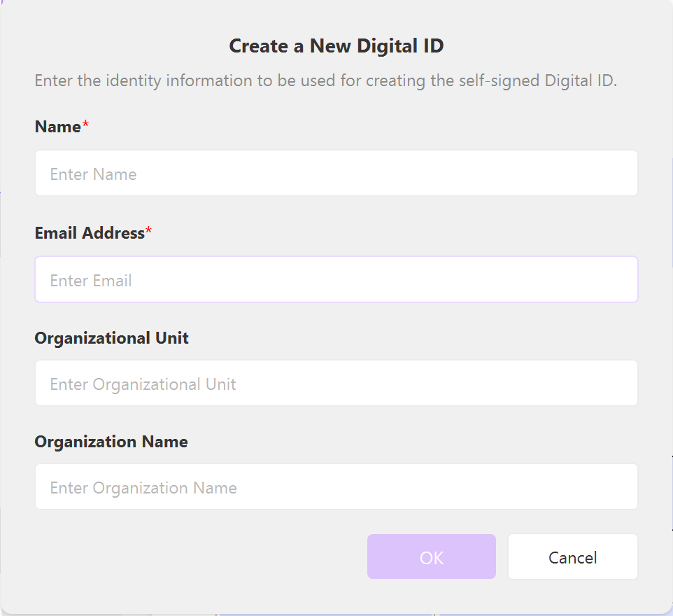Screen dimensions: 673x616
Task: Click the "Organization Name" label text
Action: coord(111,442)
